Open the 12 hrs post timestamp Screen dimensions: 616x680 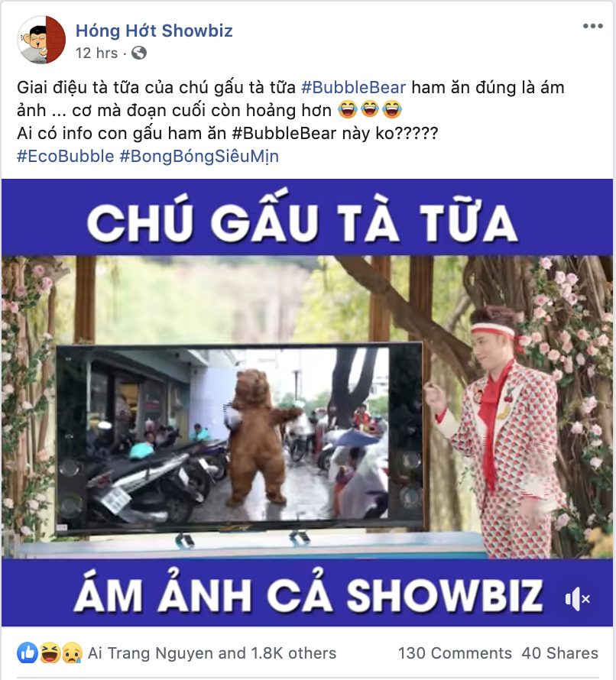point(96,53)
